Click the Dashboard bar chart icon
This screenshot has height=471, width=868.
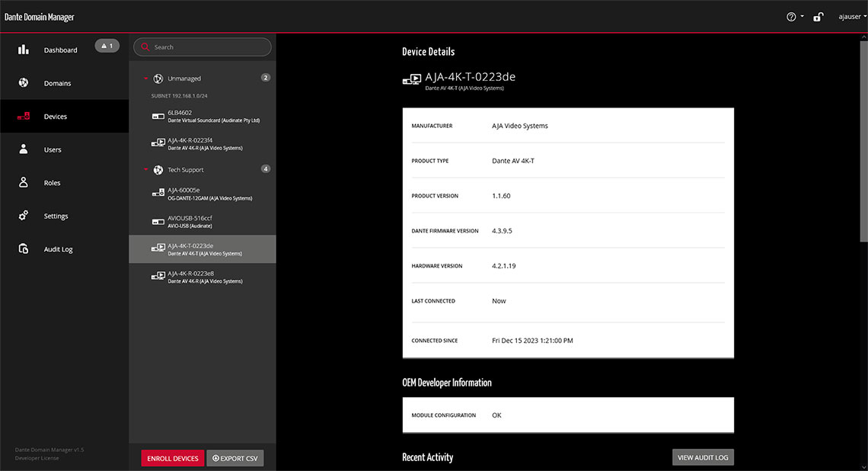24,50
